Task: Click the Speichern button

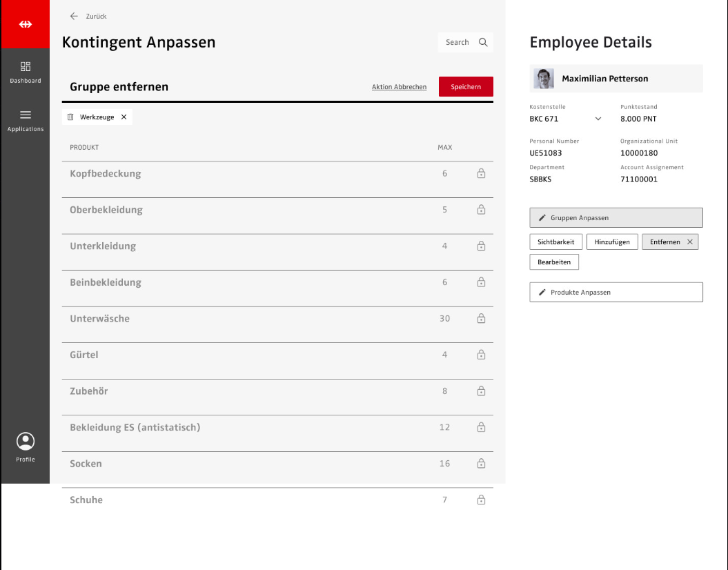Action: (466, 87)
